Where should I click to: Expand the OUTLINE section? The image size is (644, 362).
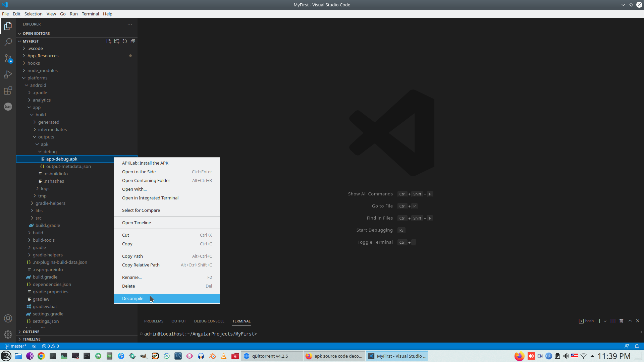(x=31, y=331)
